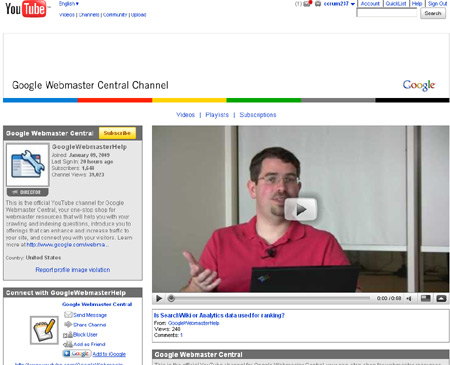Click the GoogleWebmasterHelp username heading
The width and height of the screenshot is (450, 365).
coord(89,147)
